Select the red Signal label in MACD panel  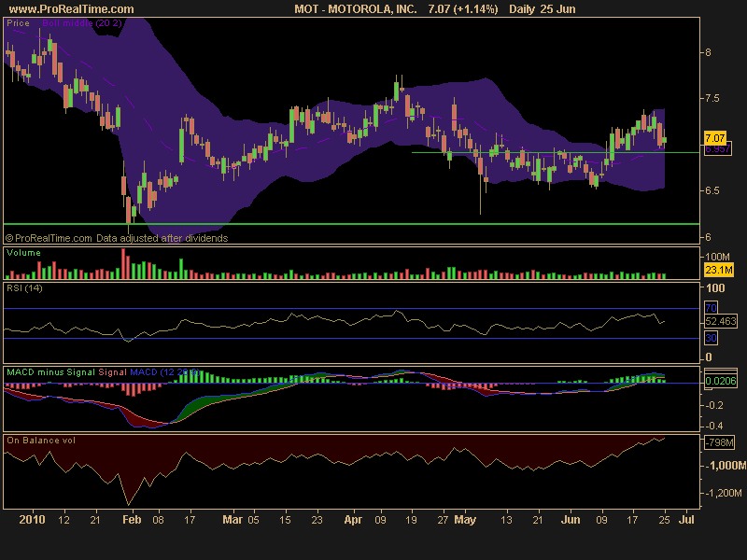(112, 372)
